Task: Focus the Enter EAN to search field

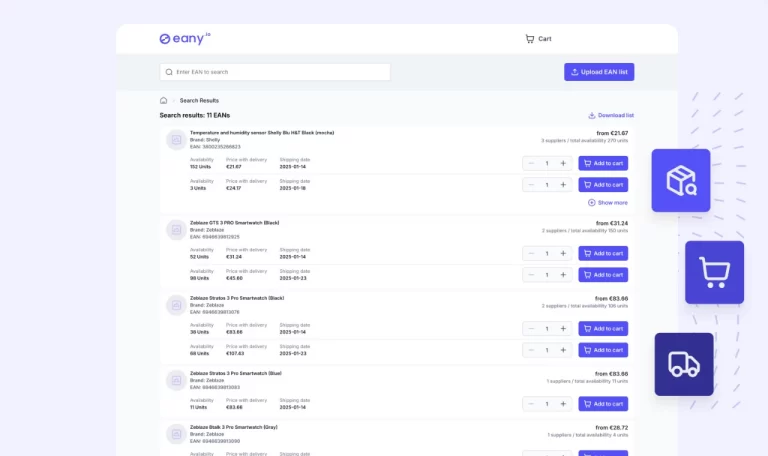Action: coord(275,72)
